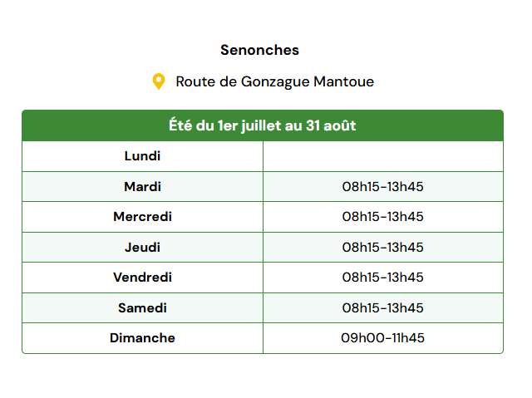The width and height of the screenshot is (532, 398).
Task: Select the Mardi day cell
Action: 142,187
